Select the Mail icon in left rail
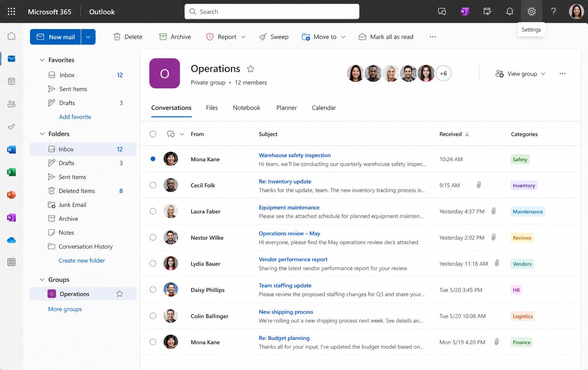 (x=11, y=58)
